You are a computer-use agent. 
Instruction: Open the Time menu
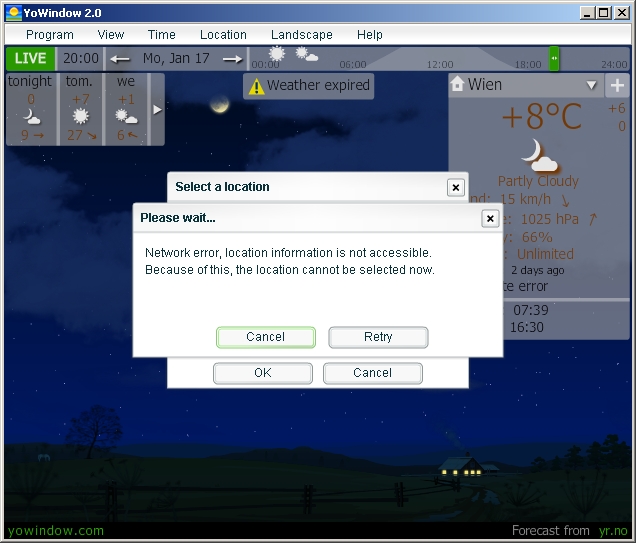pyautogui.click(x=161, y=35)
